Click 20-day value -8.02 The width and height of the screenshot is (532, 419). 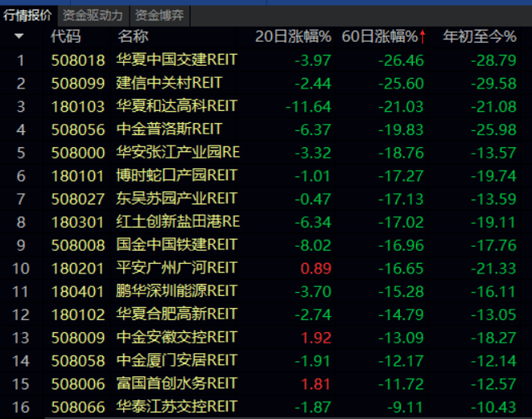click(313, 245)
